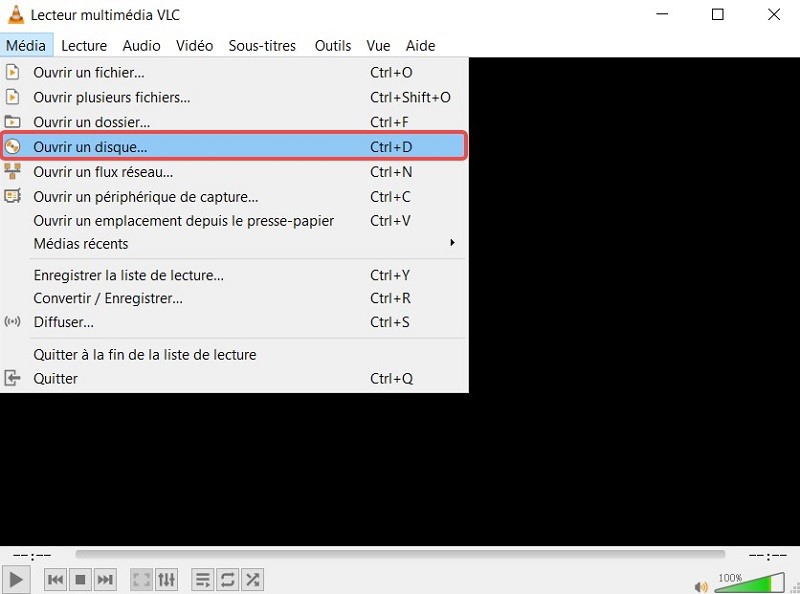The height and width of the screenshot is (594, 800).
Task: Open extended settings equalizer icon
Action: pos(166,580)
